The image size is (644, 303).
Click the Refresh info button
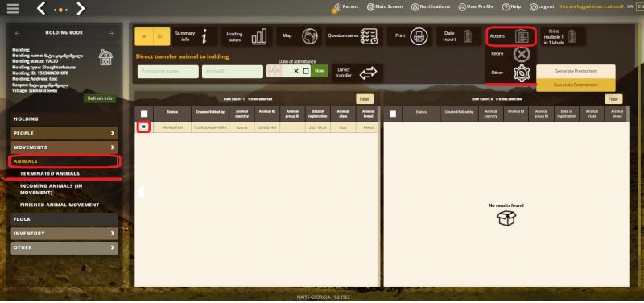click(100, 98)
